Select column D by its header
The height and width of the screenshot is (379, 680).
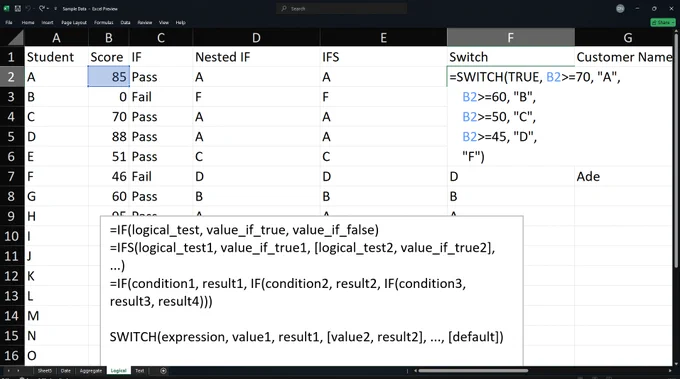pyautogui.click(x=256, y=38)
